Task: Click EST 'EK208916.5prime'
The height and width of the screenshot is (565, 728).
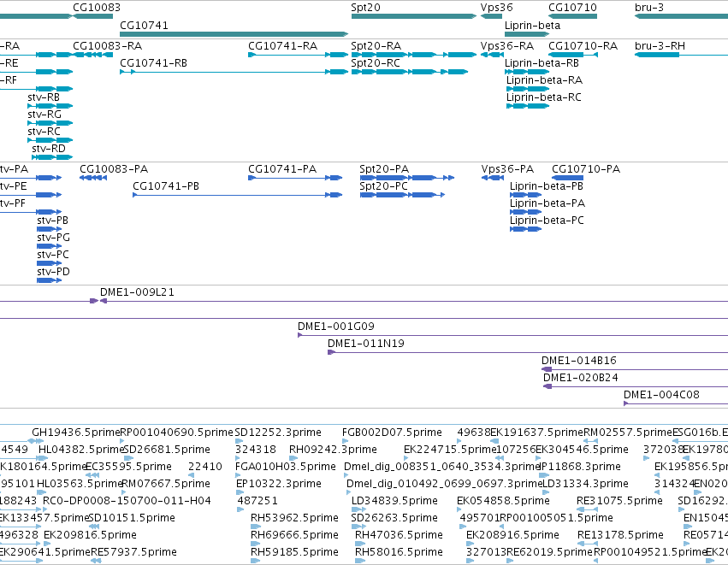Action: pos(512,535)
